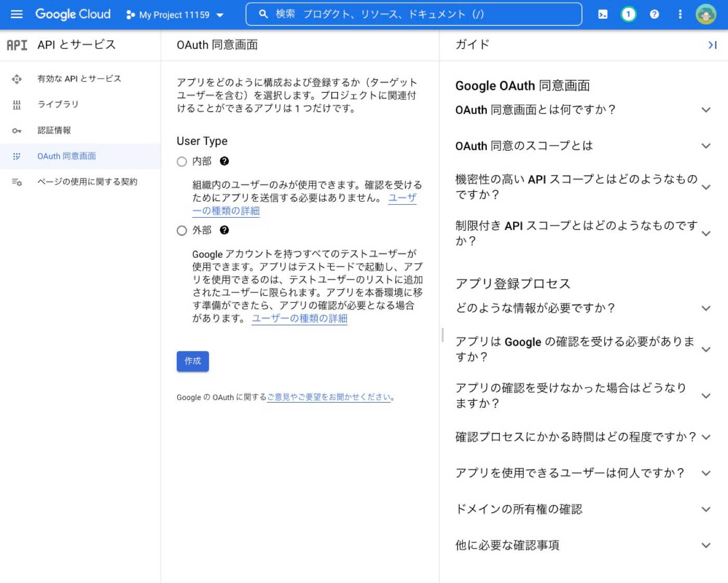Open the notifications badge showing 1
728x583 pixels.
[x=628, y=14]
